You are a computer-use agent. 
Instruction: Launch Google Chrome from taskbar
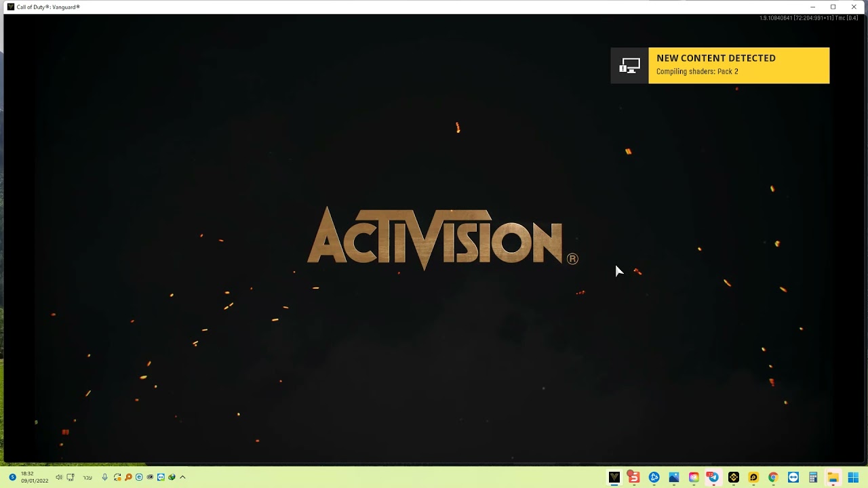pyautogui.click(x=773, y=477)
